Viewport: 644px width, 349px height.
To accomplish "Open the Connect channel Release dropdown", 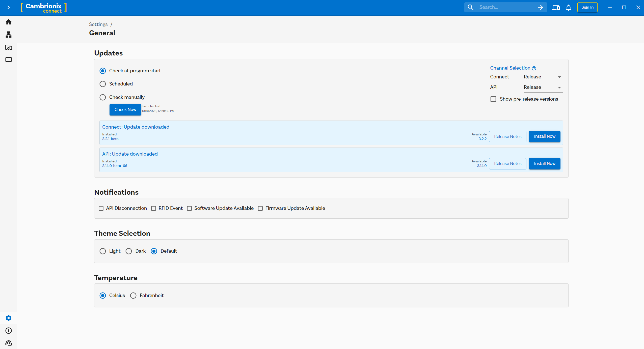I will 543,77.
